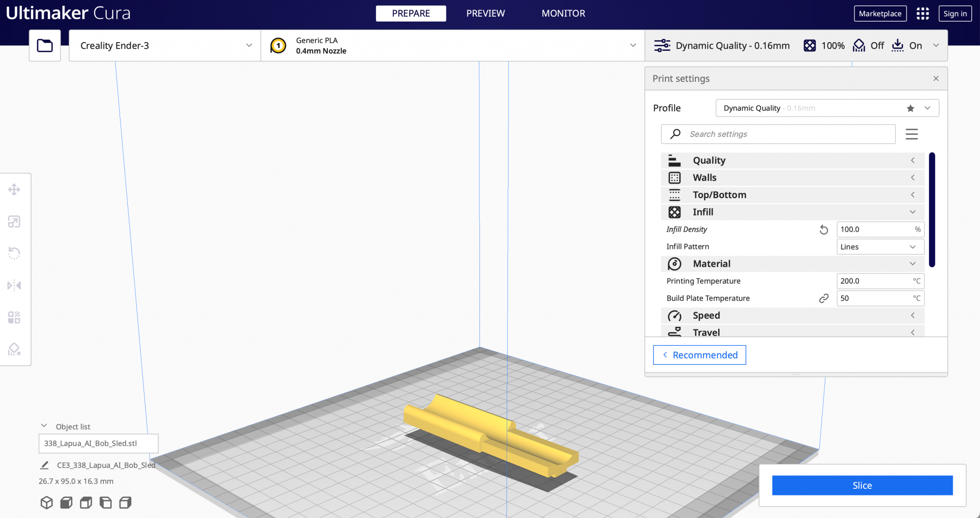Open settings visibility hamburger menu
The height and width of the screenshot is (518, 980).
(912, 134)
